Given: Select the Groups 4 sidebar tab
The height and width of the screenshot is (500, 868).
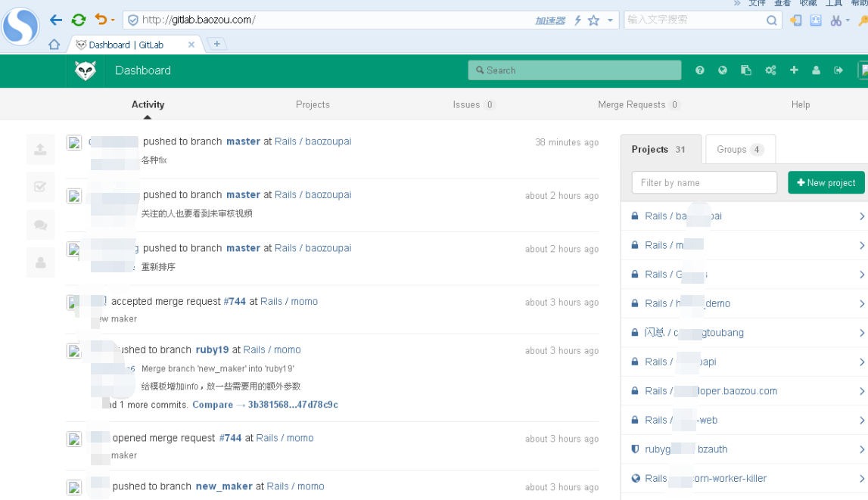Looking at the screenshot, I should [740, 149].
